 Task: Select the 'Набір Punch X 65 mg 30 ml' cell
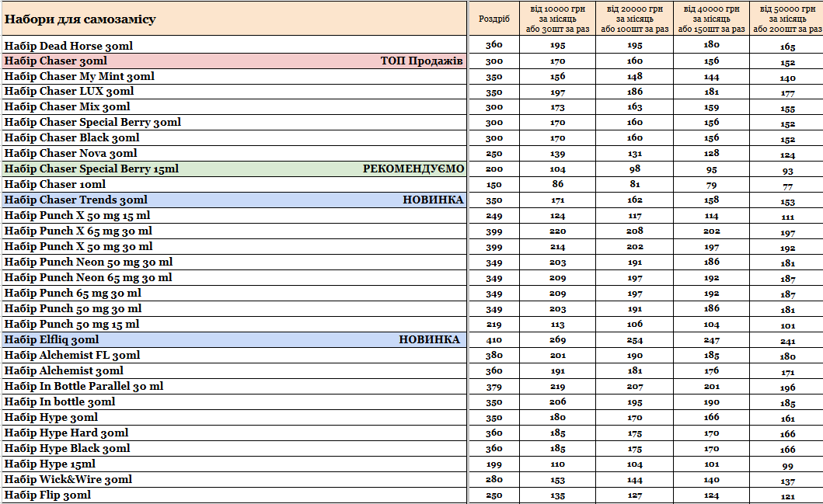click(x=78, y=231)
